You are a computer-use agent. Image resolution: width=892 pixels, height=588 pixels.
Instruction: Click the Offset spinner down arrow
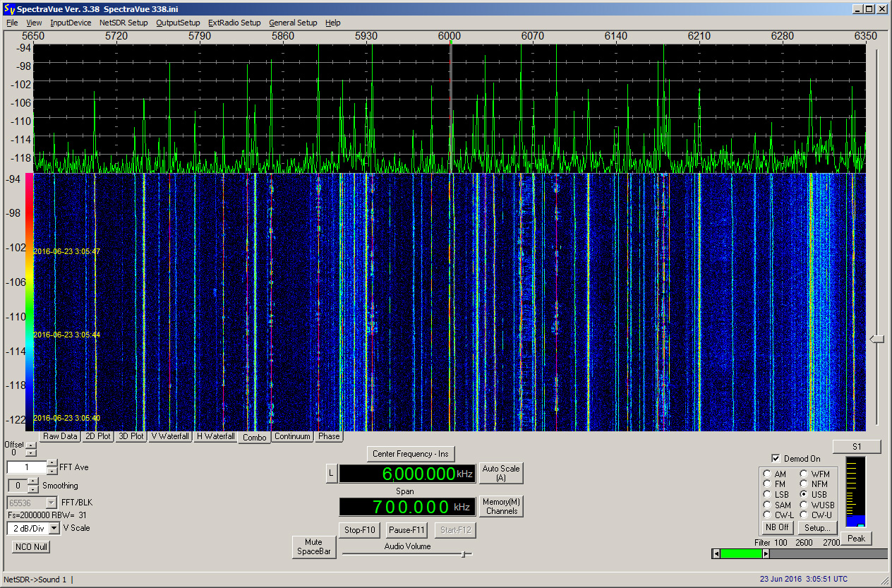[x=30, y=453]
